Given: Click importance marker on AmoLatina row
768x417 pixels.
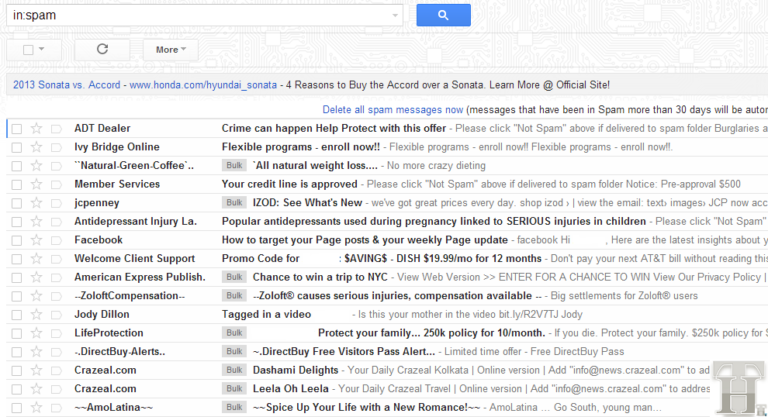Looking at the screenshot, I should pos(56,408).
